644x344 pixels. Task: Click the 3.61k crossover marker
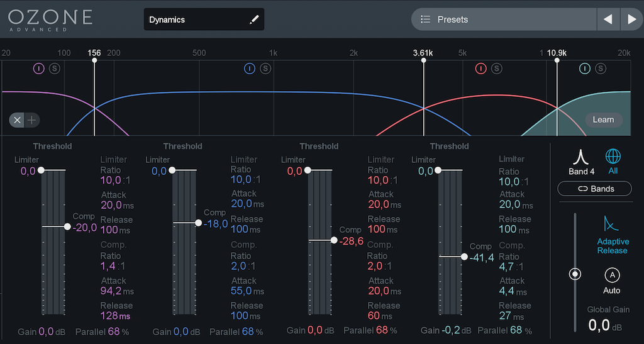point(423,60)
